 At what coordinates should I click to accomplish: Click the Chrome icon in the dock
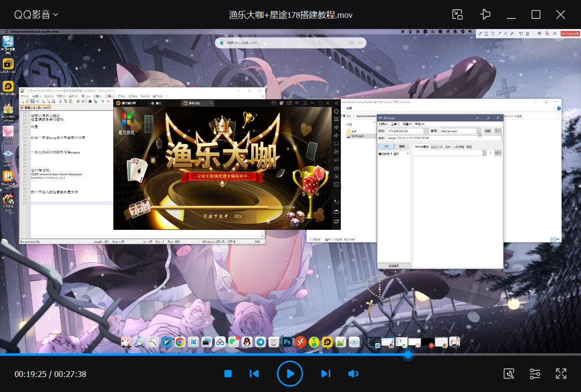tap(180, 342)
